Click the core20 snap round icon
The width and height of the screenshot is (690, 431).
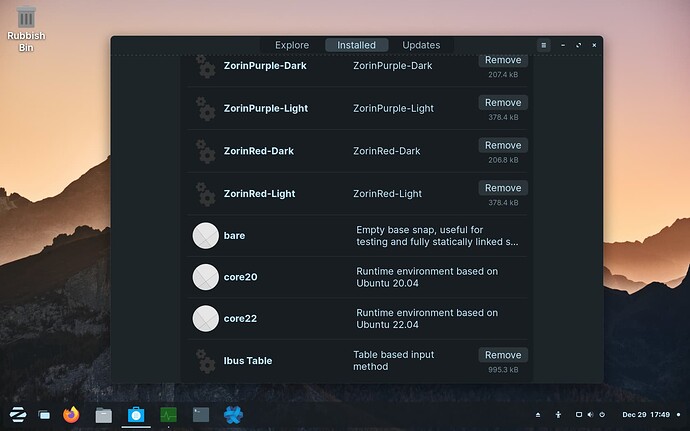click(x=206, y=277)
